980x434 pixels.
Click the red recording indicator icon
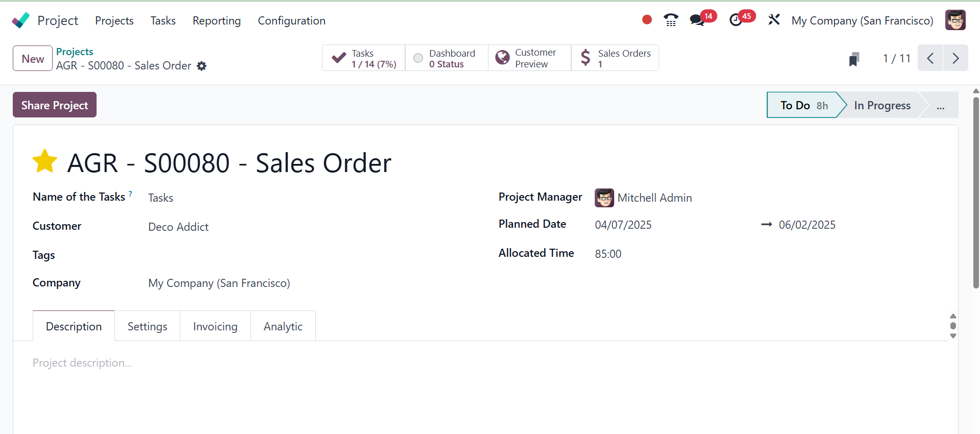point(647,20)
